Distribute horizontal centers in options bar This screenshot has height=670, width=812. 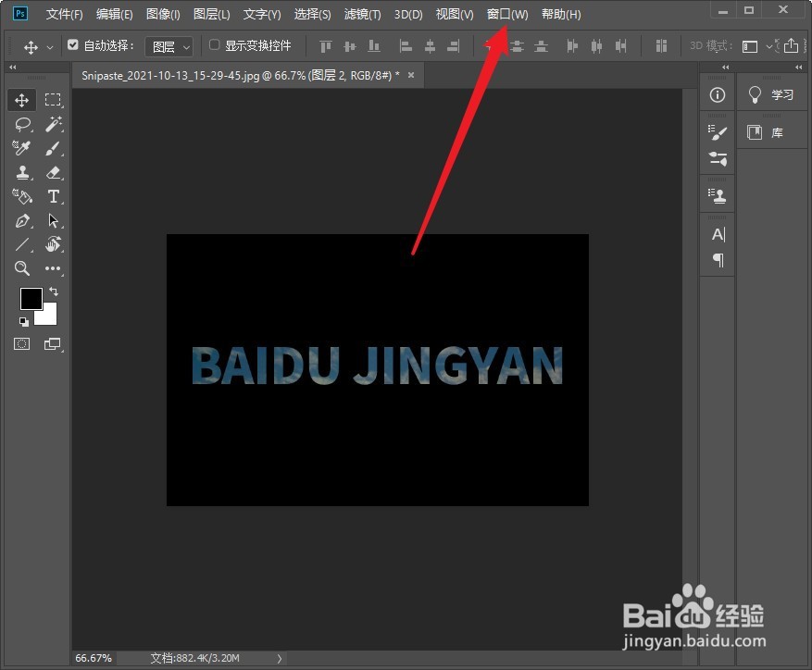pyautogui.click(x=596, y=46)
